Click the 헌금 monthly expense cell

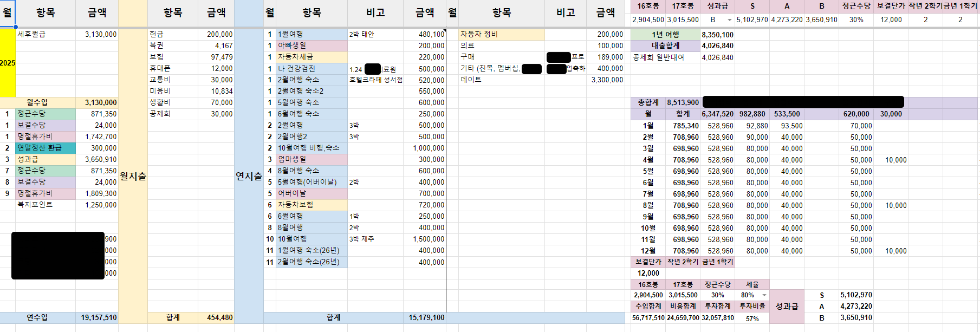pyautogui.click(x=172, y=34)
